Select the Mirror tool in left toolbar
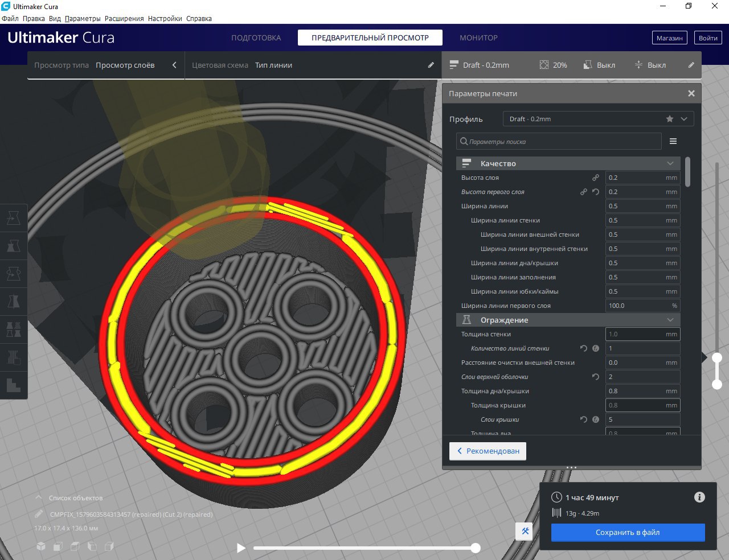The image size is (729, 560). click(x=14, y=302)
